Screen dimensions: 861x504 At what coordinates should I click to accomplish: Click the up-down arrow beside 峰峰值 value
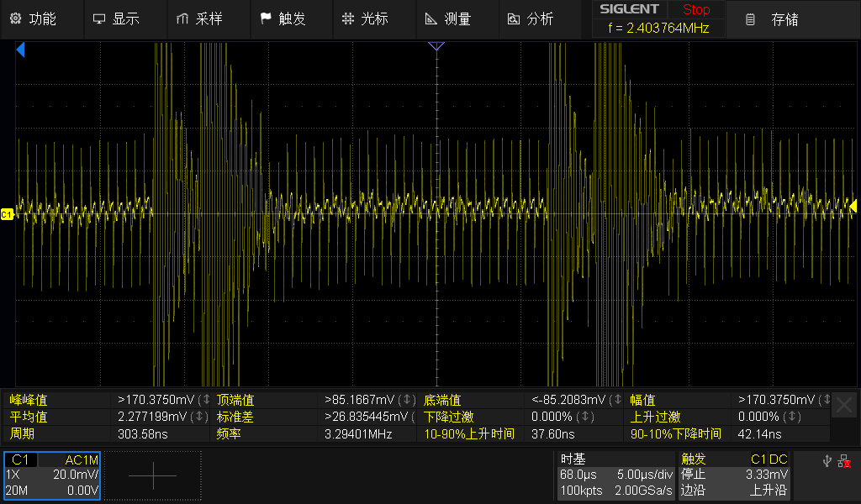[204, 400]
